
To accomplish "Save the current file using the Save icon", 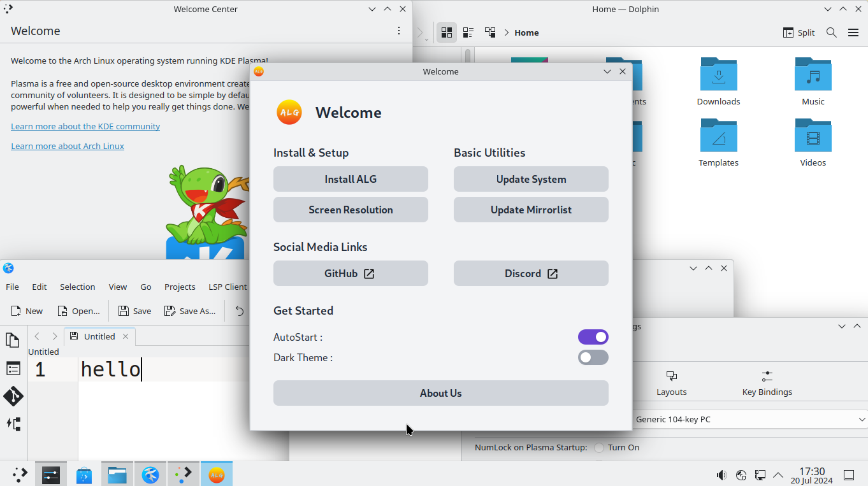I will pyautogui.click(x=134, y=311).
